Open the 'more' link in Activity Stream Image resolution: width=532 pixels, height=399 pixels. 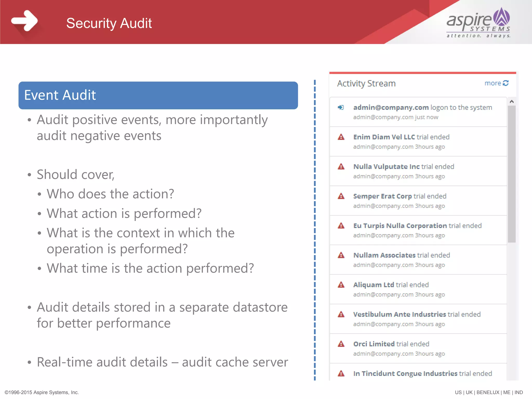pos(493,83)
